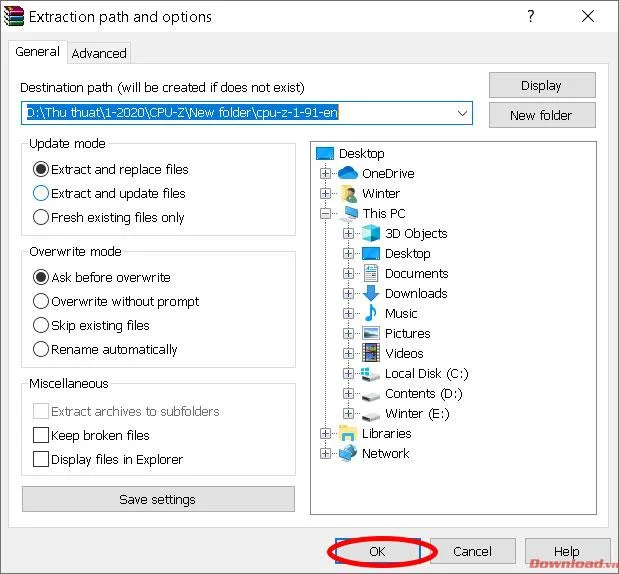
Task: Click the Videos film strip icon
Action: (371, 353)
